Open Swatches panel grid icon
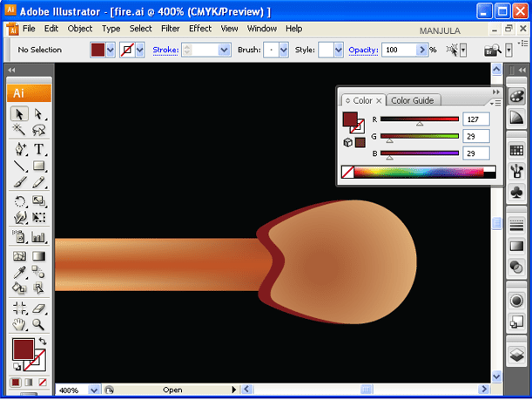532x400 pixels. coord(516,150)
